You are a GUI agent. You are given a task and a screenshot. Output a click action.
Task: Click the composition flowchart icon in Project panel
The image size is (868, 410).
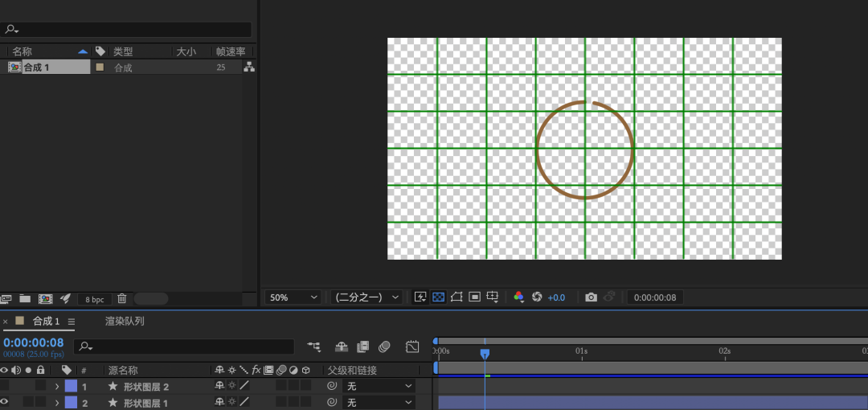249,68
